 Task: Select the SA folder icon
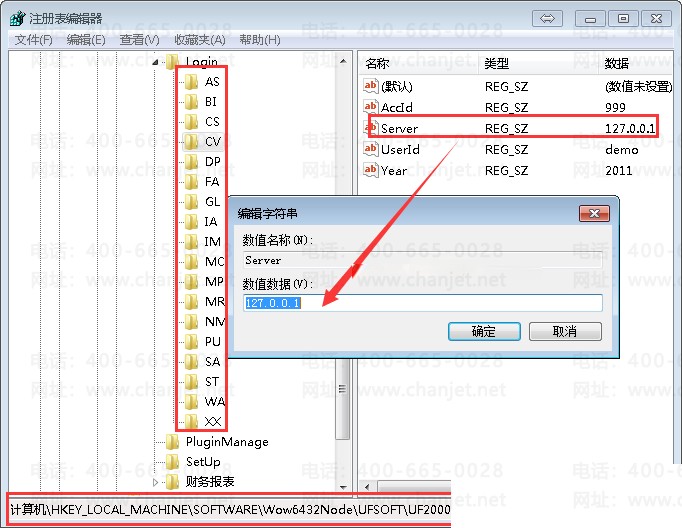(x=191, y=361)
